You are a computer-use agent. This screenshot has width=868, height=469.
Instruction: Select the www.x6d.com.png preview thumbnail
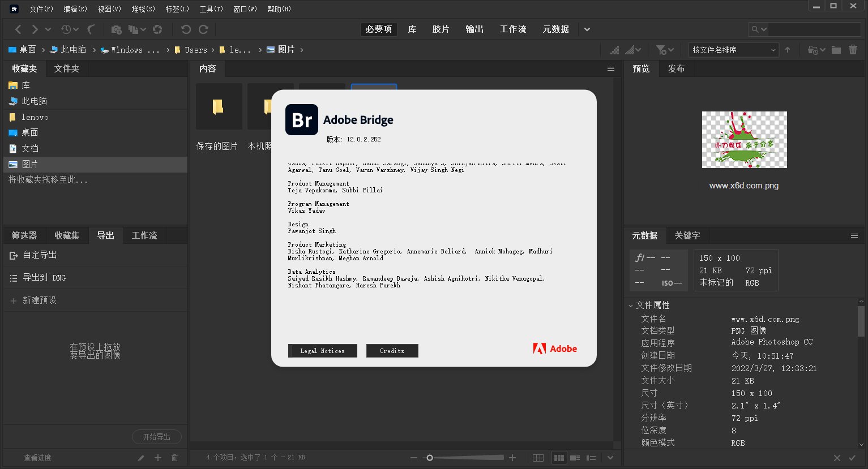pyautogui.click(x=744, y=139)
